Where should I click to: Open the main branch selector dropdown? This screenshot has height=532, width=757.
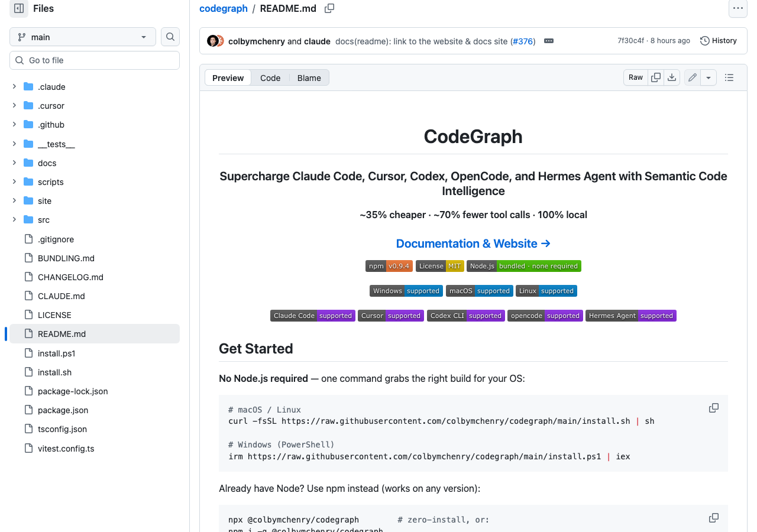click(x=83, y=37)
